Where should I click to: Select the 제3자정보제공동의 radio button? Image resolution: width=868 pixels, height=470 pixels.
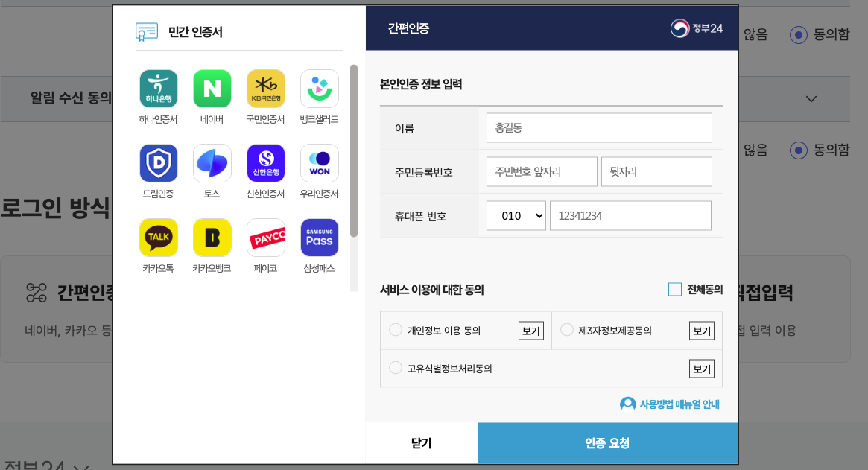(x=566, y=330)
